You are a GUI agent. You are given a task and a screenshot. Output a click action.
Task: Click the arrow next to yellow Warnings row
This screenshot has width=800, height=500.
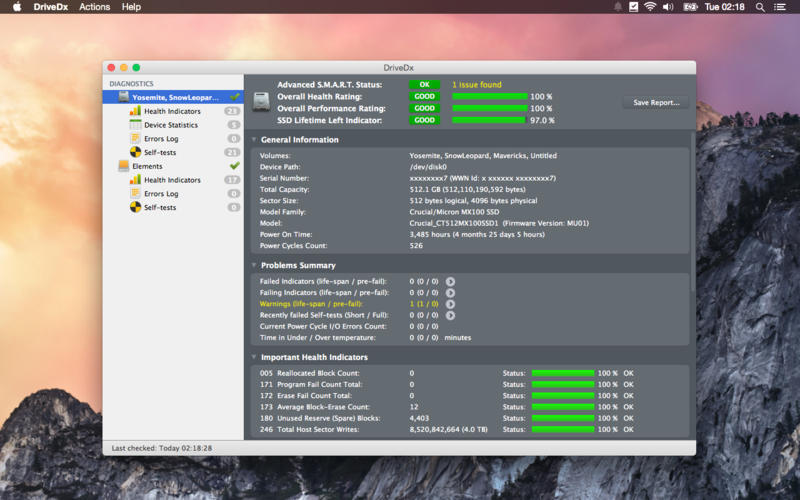[x=450, y=304]
